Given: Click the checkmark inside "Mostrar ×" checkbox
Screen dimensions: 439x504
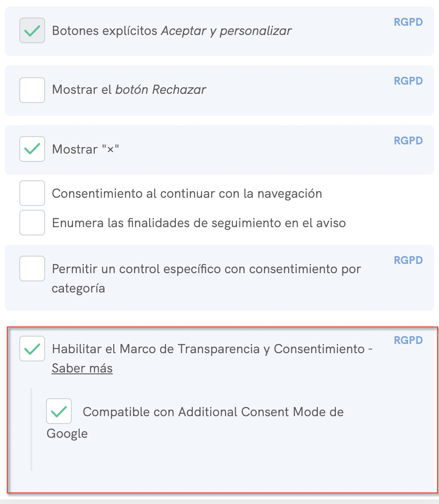Looking at the screenshot, I should tap(32, 149).
